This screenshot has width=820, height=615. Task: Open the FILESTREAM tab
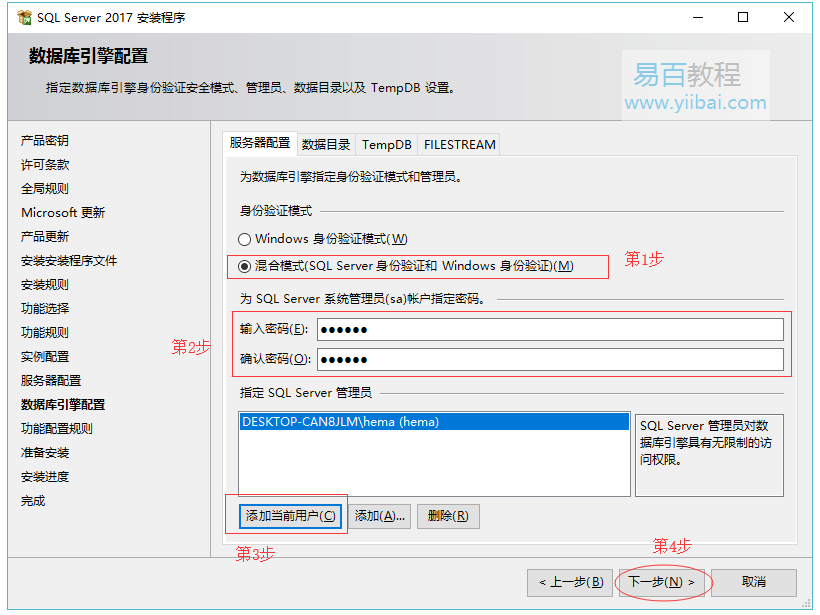[x=459, y=145]
